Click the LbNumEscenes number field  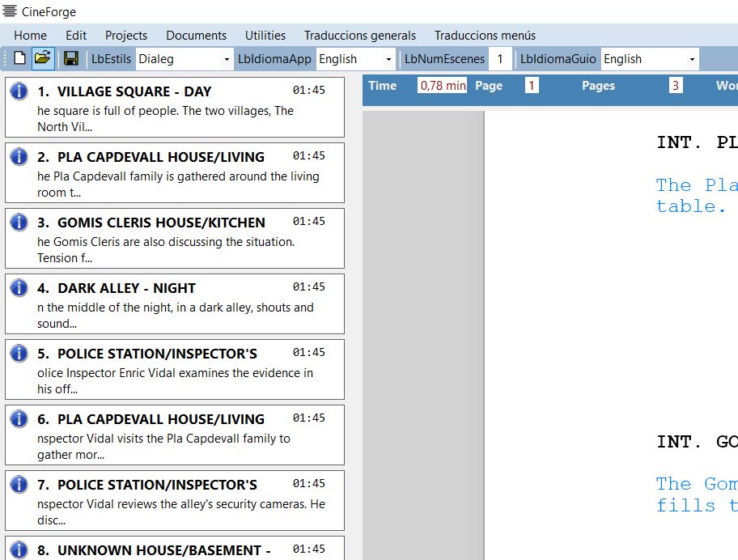pyautogui.click(x=500, y=59)
